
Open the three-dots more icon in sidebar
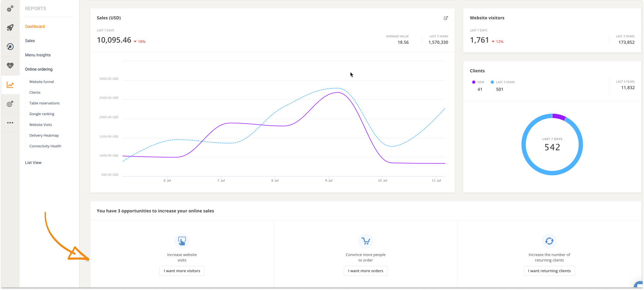coord(10,123)
